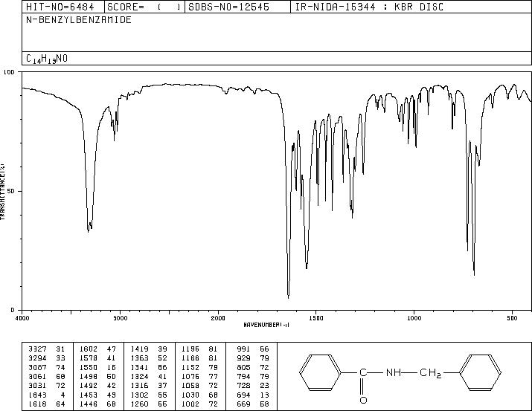This screenshot has width=532, height=411.
Task: Click the 3087 peak table entry
Action: (46, 367)
